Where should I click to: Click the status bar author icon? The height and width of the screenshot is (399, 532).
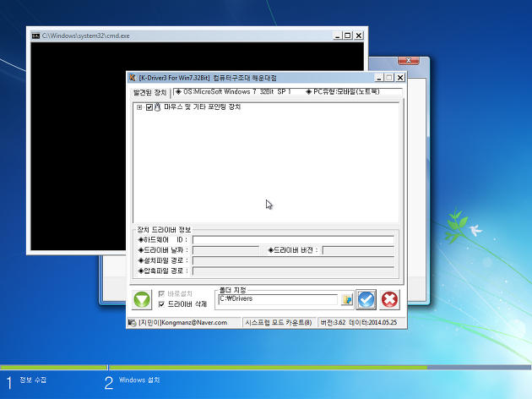(x=132, y=323)
